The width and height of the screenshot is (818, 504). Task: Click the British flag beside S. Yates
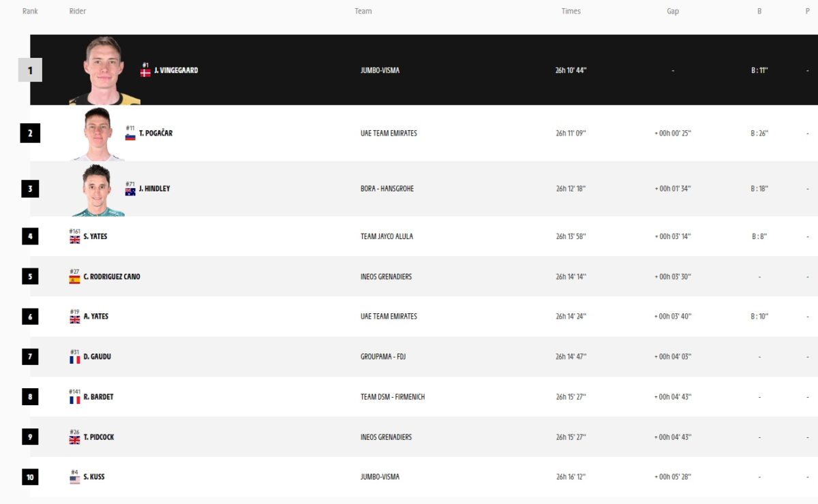pyautogui.click(x=74, y=239)
